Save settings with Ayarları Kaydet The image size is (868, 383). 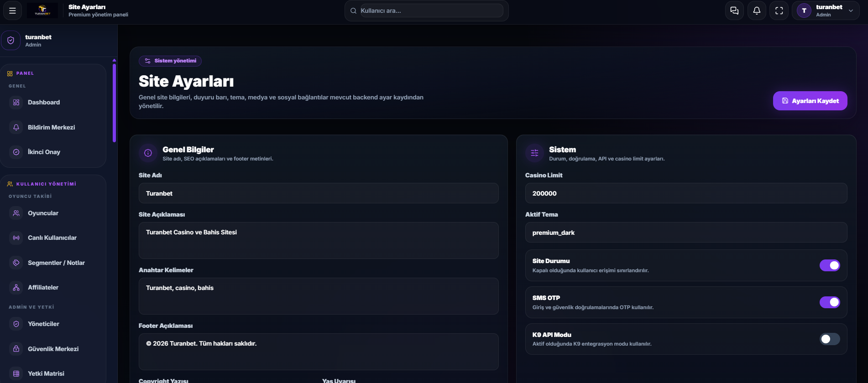810,101
